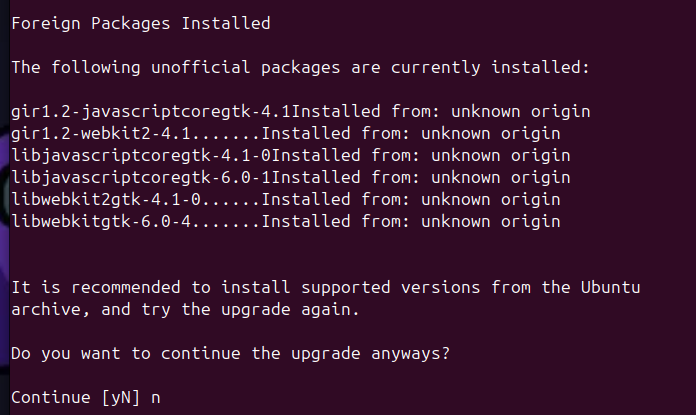The height and width of the screenshot is (415, 696).
Task: Click the typed 'n' answer after Continue prompt
Action: (x=156, y=397)
